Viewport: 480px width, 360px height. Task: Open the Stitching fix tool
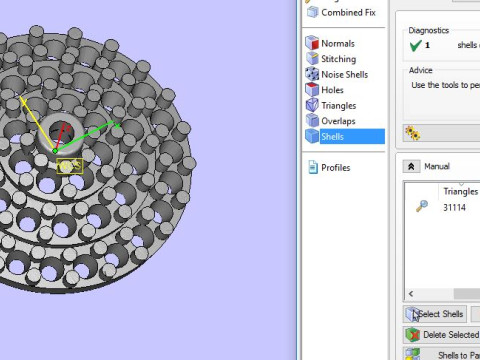338,59
